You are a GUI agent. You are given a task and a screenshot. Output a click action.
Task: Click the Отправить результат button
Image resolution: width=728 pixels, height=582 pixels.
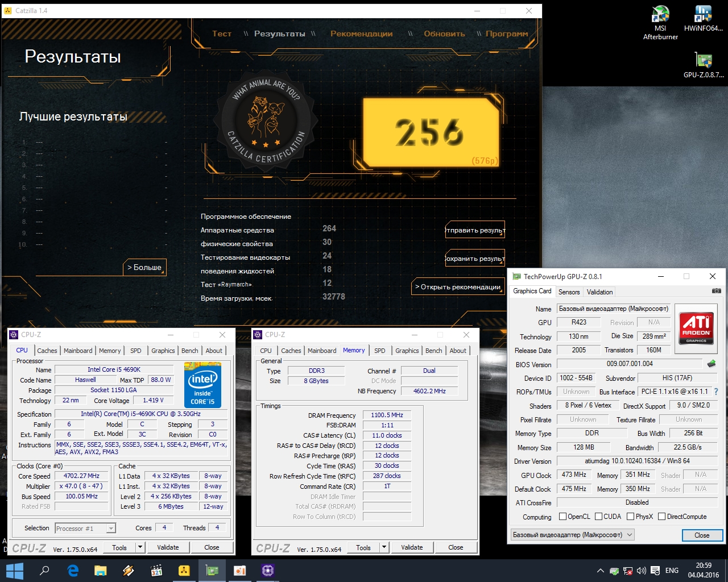coord(475,230)
